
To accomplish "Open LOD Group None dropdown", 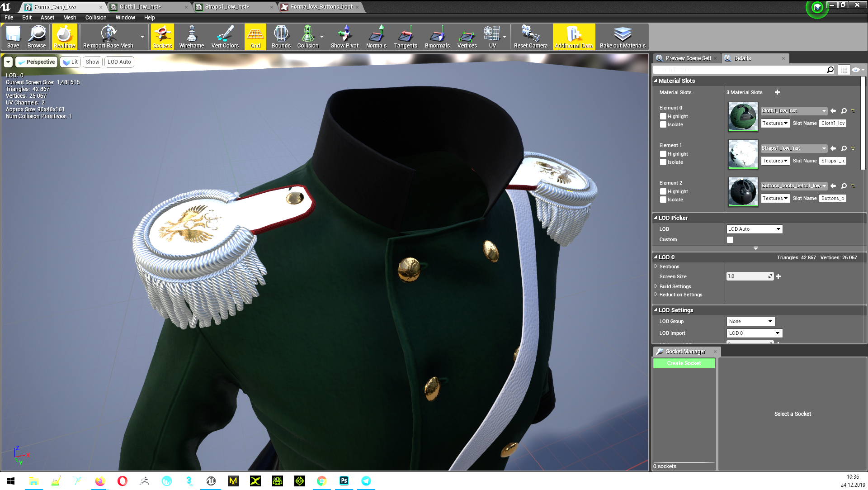I will [750, 321].
